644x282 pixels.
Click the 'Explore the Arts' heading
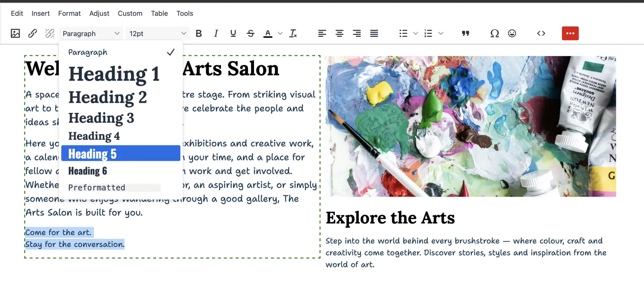[x=390, y=218]
